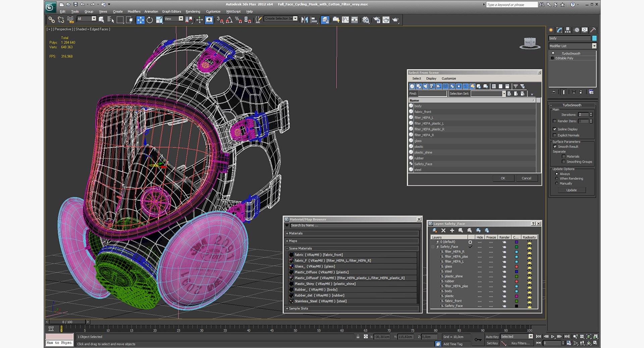644x348 pixels.
Task: Open the Rendering menu
Action: pyautogui.click(x=193, y=11)
